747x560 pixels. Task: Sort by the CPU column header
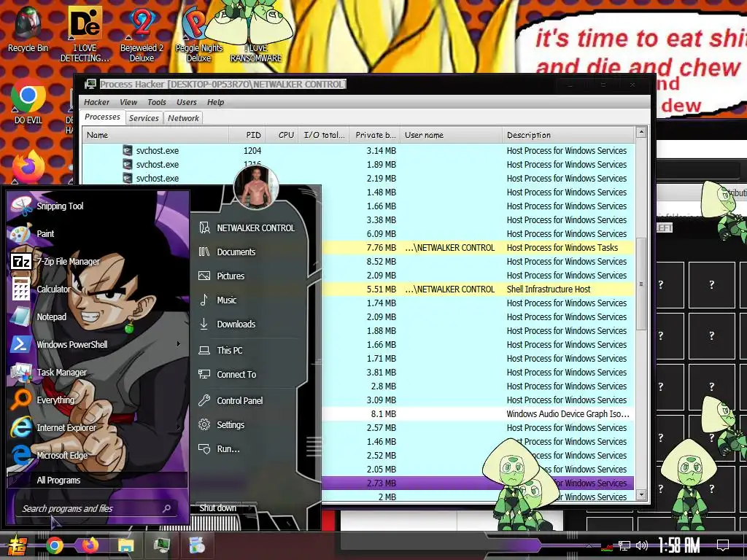[282, 135]
